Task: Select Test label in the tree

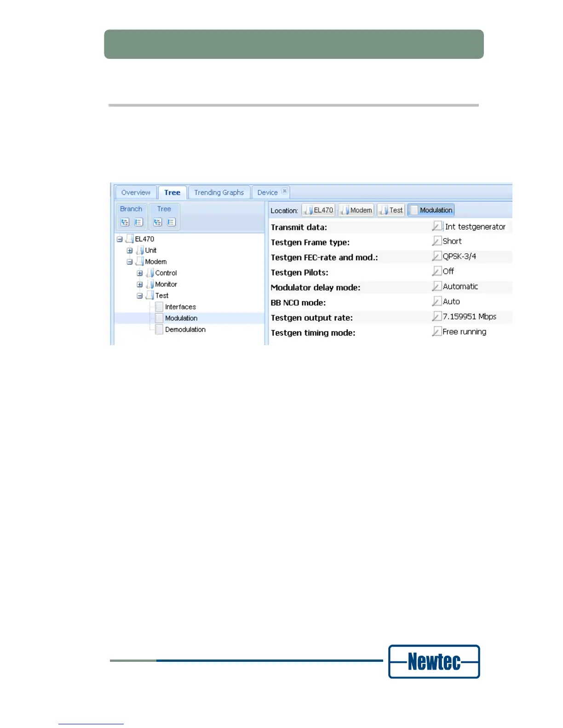Action: (162, 296)
